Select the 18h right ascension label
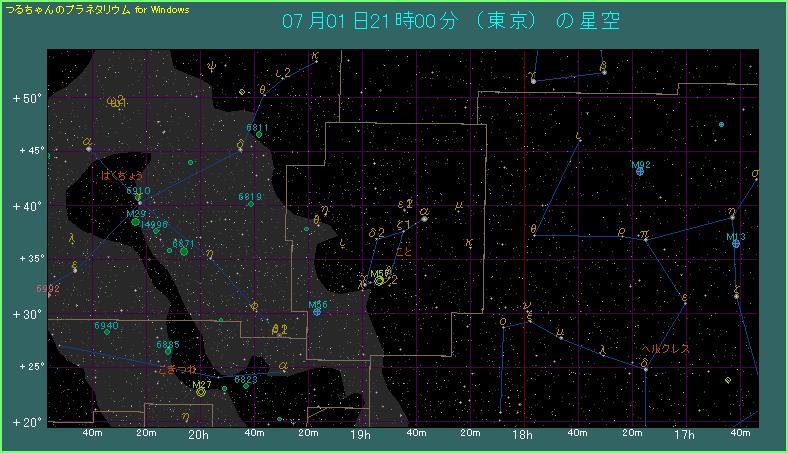The width and height of the screenshot is (788, 453). coord(521,435)
